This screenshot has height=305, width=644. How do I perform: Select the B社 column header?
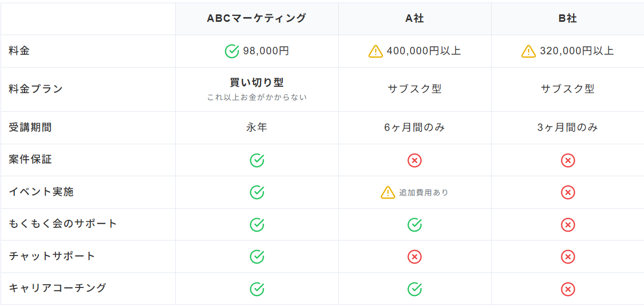(x=568, y=19)
